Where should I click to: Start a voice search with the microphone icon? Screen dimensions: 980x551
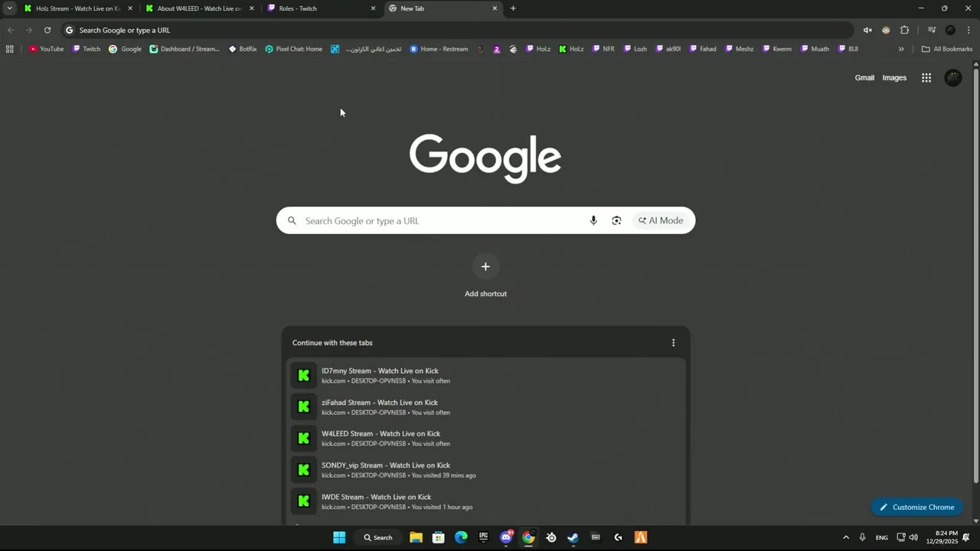pos(593,220)
